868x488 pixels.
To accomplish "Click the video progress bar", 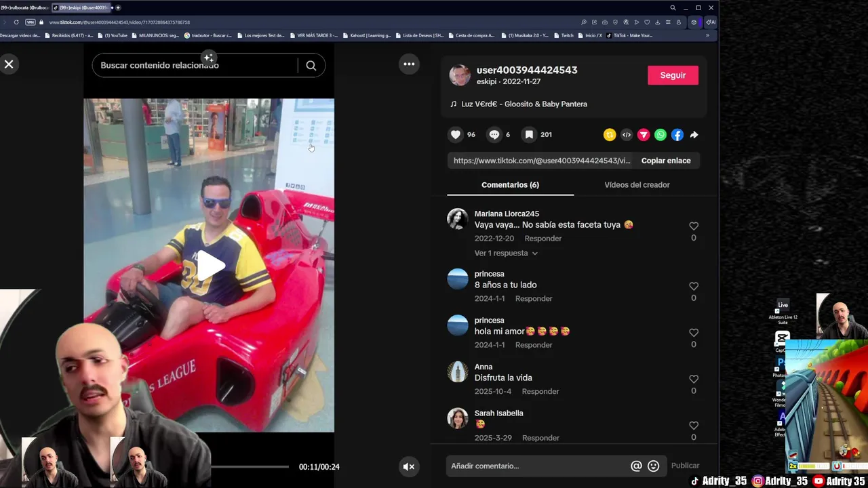I will pyautogui.click(x=250, y=466).
